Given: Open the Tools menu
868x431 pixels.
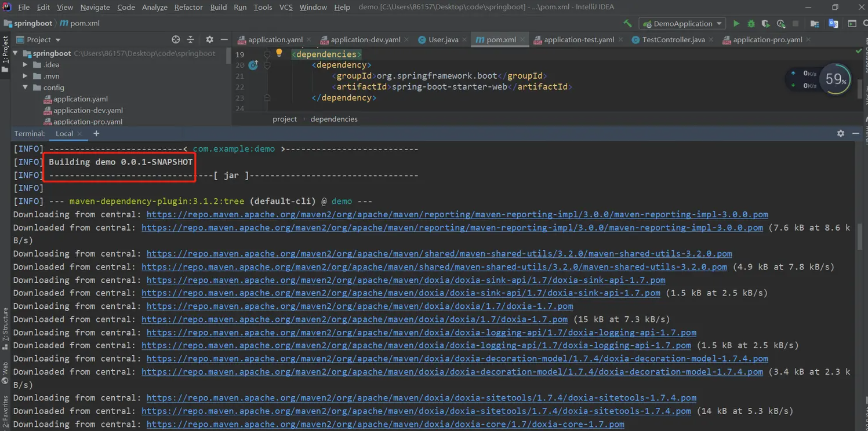Looking at the screenshot, I should pyautogui.click(x=263, y=7).
